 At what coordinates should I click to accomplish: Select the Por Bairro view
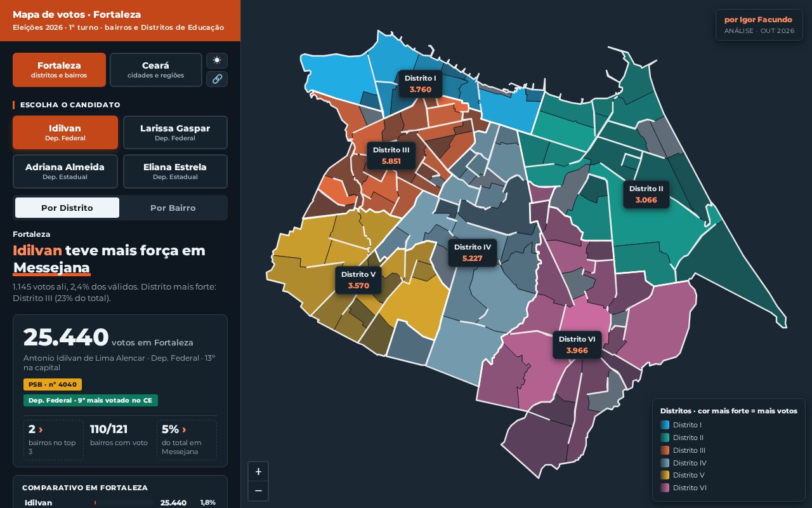(x=173, y=208)
